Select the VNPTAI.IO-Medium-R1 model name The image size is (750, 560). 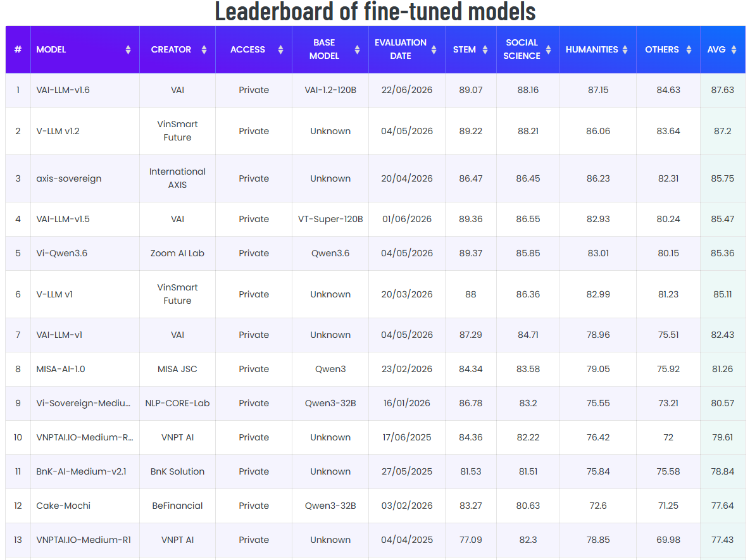click(x=84, y=540)
